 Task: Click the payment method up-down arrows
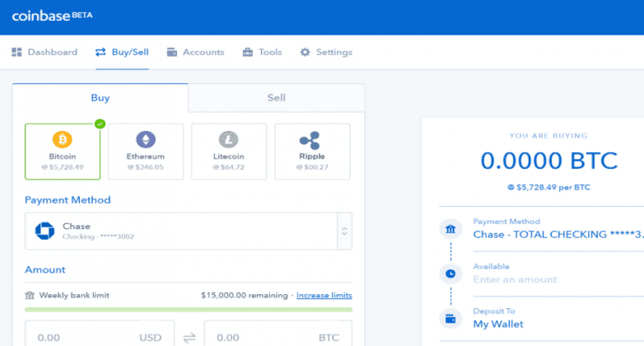(x=344, y=231)
